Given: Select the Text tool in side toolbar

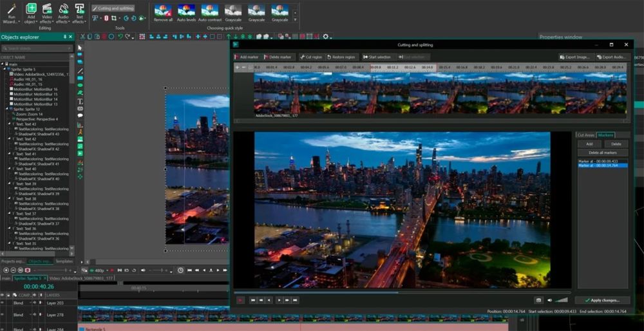Looking at the screenshot, I should tap(80, 101).
